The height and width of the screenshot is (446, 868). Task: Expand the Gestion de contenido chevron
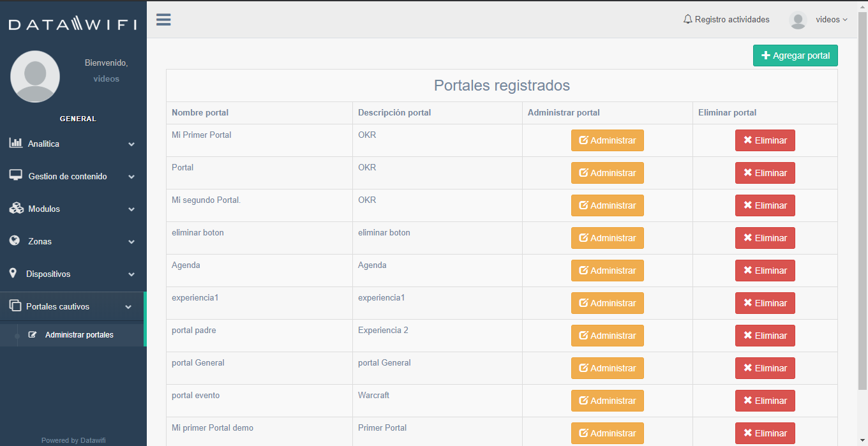click(x=131, y=177)
